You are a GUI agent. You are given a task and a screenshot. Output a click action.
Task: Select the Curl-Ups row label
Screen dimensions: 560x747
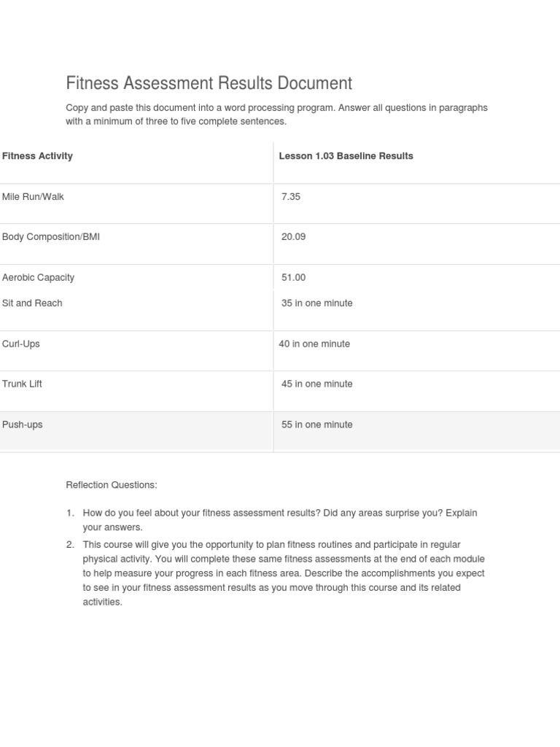pyautogui.click(x=21, y=344)
